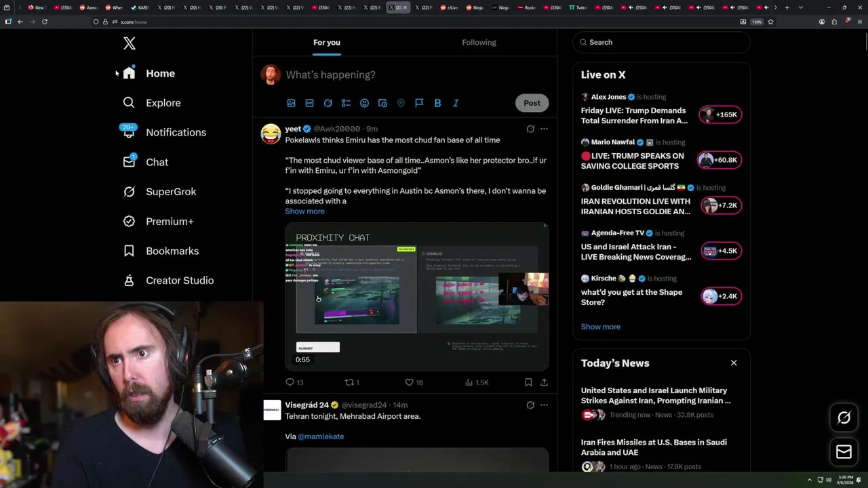Open floating Grok button
This screenshot has width=868, height=488.
844,418
